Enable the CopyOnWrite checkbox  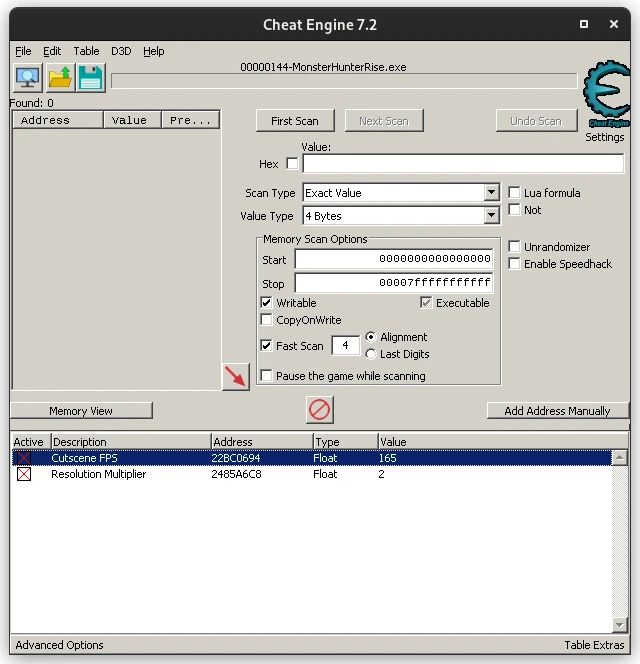(266, 320)
